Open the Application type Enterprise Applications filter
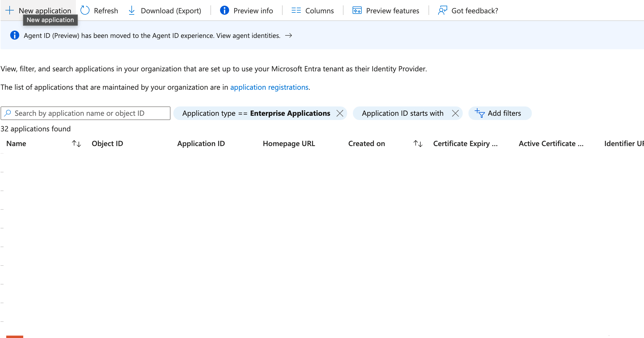The image size is (644, 338). pos(256,113)
